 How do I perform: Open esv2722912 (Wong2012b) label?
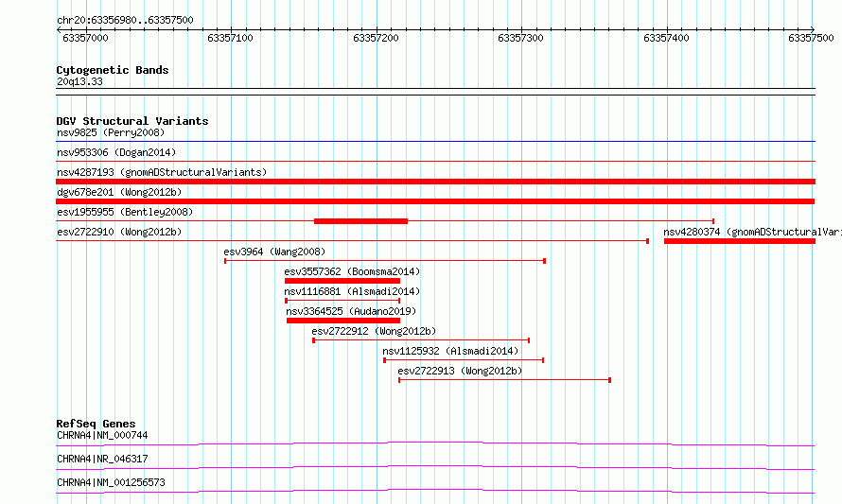pyautogui.click(x=374, y=331)
